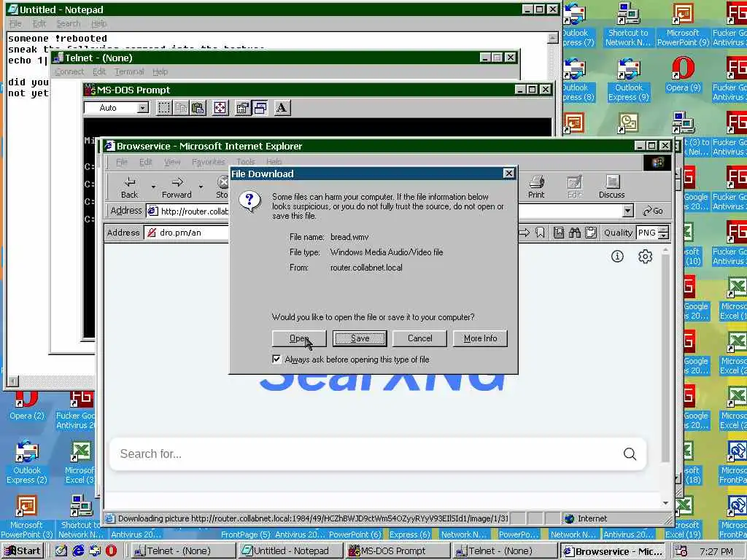Viewport: 747px width, 560px height.
Task: Click the Task Scheduler tray icon
Action: click(681, 551)
